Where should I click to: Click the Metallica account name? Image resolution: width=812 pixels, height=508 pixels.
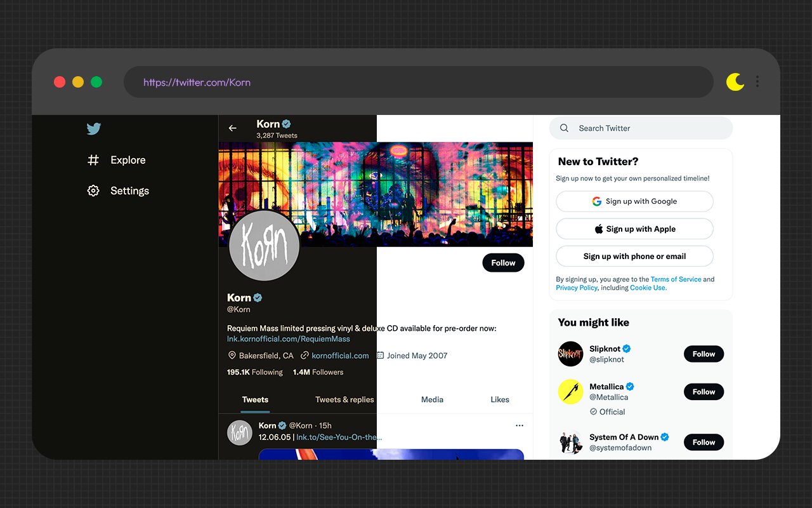[x=606, y=387]
